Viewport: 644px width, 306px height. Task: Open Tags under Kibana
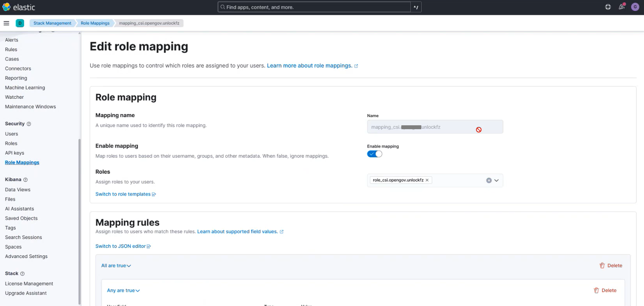tap(11, 228)
